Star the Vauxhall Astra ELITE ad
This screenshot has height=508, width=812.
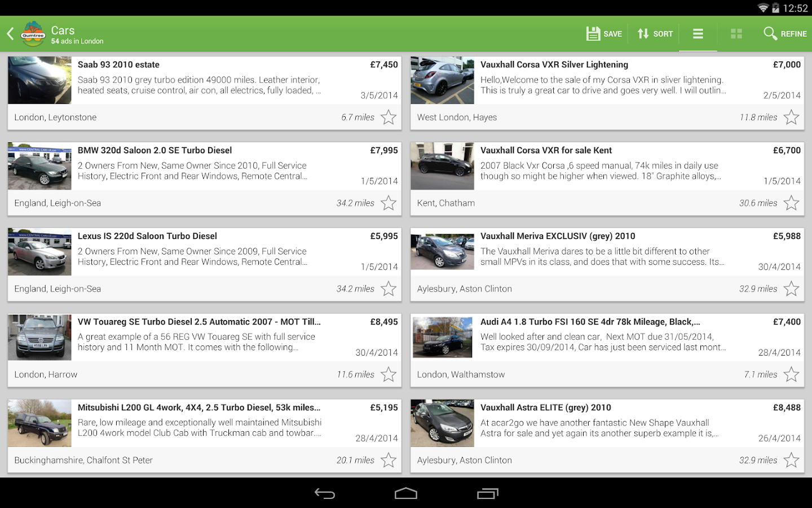[x=791, y=461]
